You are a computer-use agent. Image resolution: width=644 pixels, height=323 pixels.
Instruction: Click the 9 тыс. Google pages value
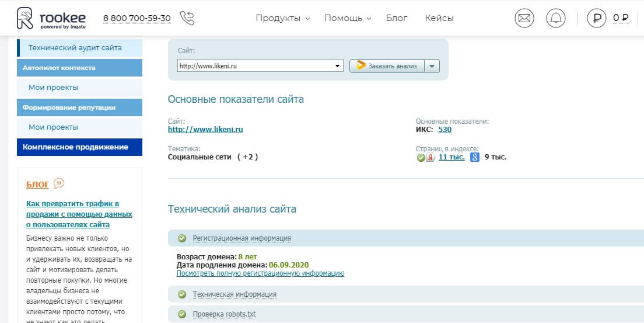tap(496, 157)
